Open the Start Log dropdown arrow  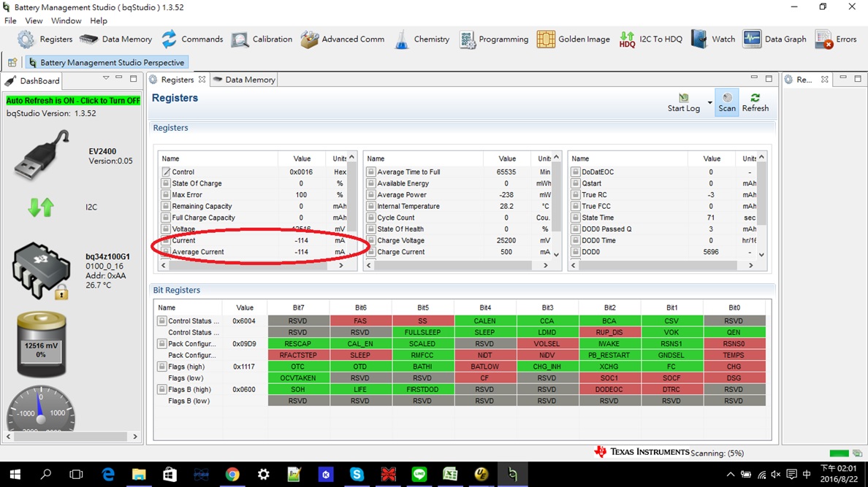coord(709,103)
